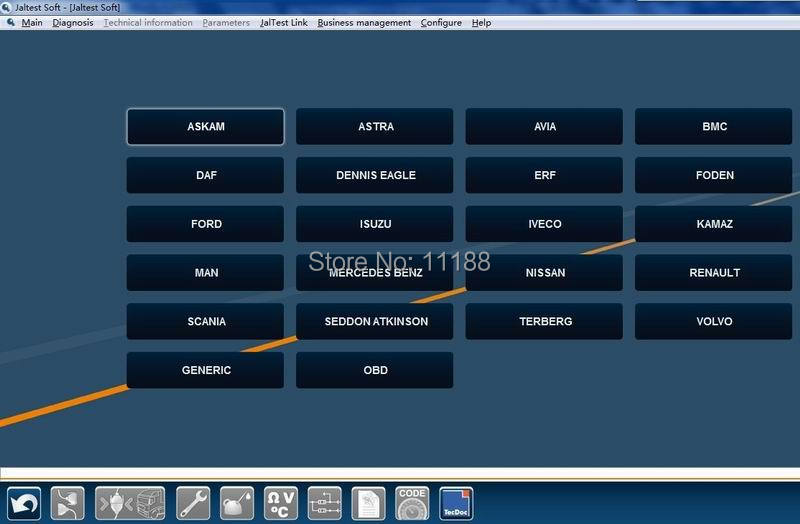800x524 pixels.
Task: Open the truck connection diagnosis icon
Action: tap(130, 503)
